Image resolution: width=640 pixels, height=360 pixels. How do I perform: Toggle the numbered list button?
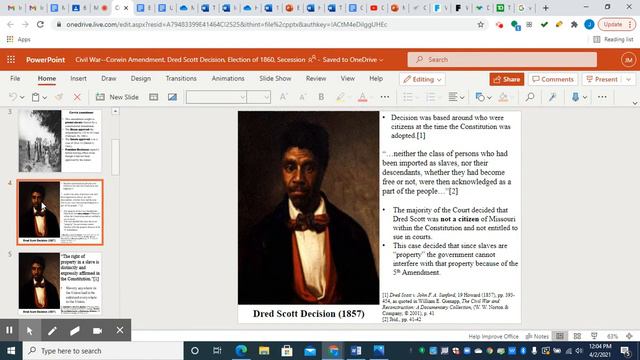(431, 97)
